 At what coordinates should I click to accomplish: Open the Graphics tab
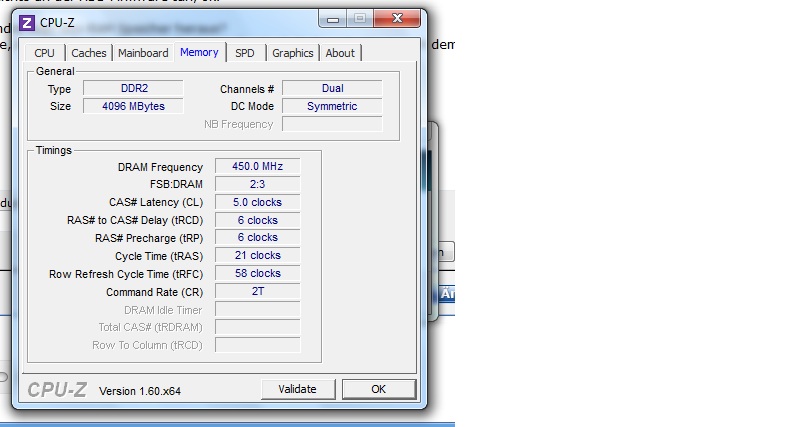pyautogui.click(x=292, y=53)
